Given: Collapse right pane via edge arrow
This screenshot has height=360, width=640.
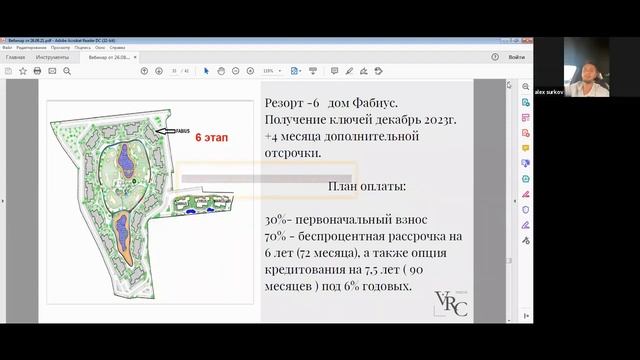Looking at the screenshot, I should (515, 201).
